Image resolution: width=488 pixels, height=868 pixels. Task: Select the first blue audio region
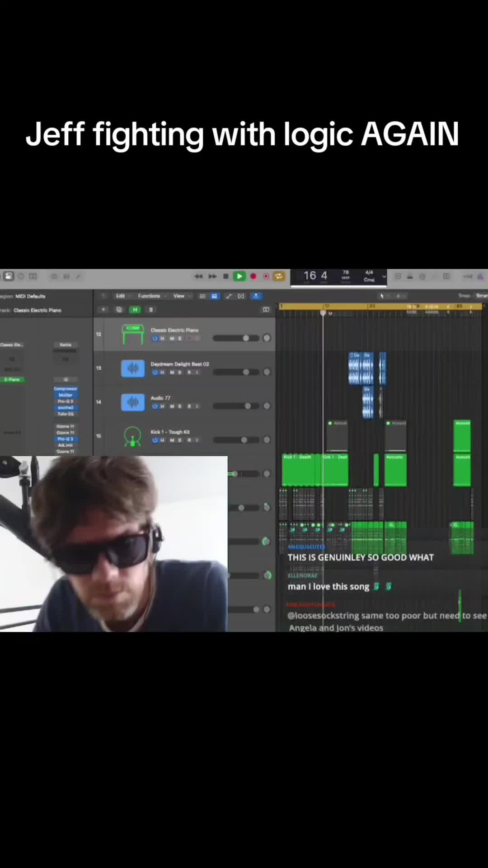354,368
